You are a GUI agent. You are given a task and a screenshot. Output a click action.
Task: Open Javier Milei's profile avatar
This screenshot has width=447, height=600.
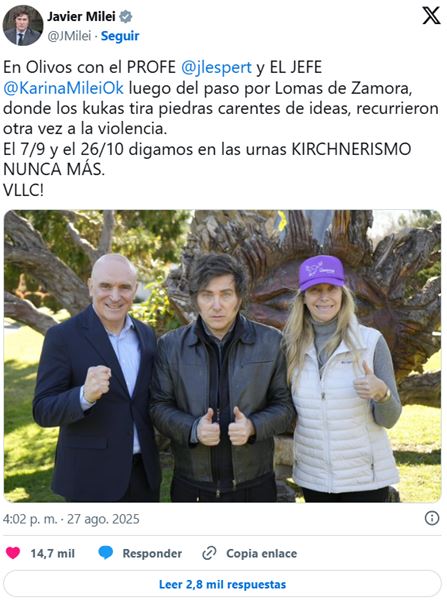click(23, 25)
